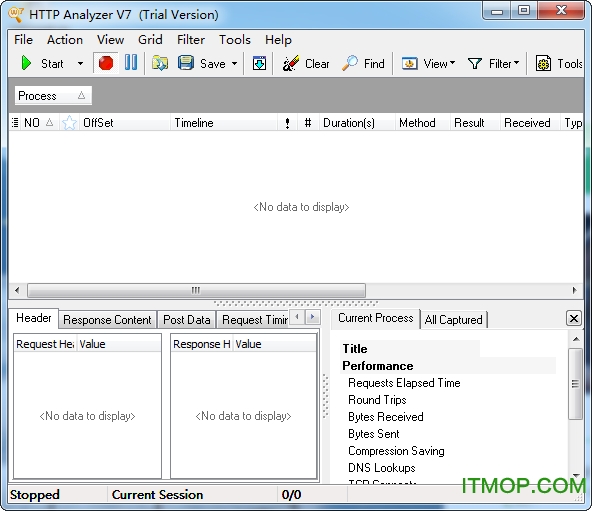Sort by Duration(s) column
The width and height of the screenshot is (592, 511).
(357, 123)
